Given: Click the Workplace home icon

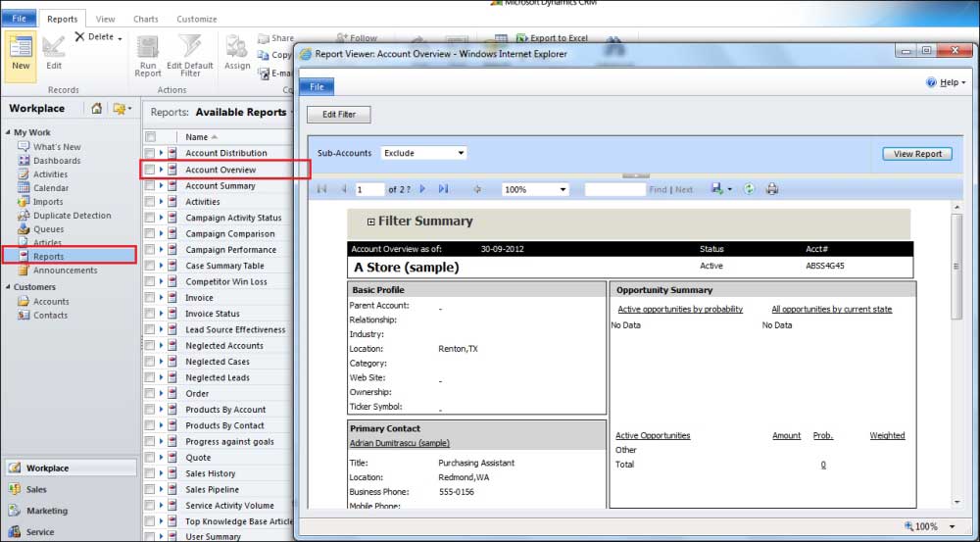Looking at the screenshot, I should [96, 109].
